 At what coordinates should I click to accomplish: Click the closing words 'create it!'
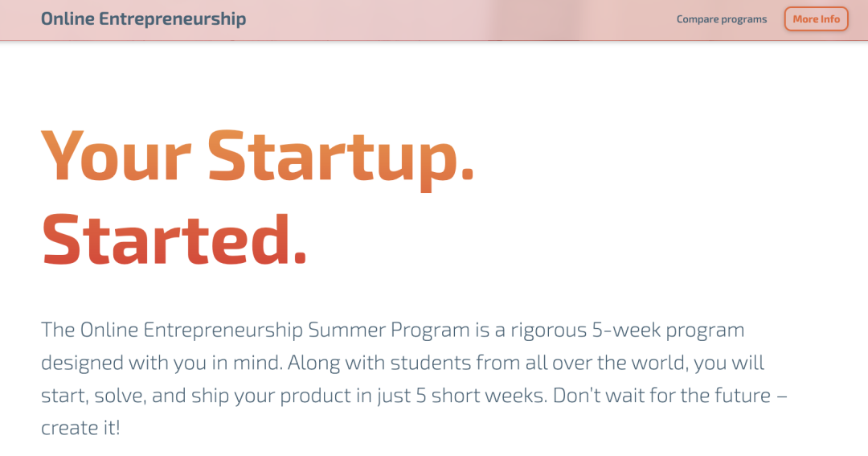[x=80, y=428]
